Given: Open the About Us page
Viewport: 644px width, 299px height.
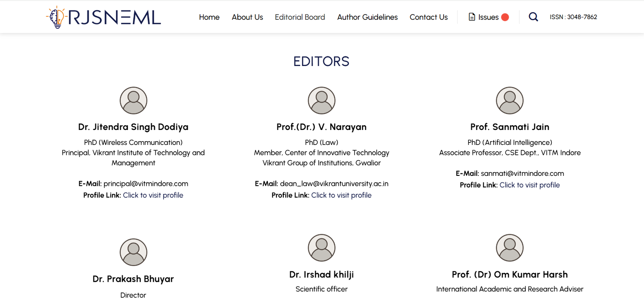Looking at the screenshot, I should (x=247, y=17).
